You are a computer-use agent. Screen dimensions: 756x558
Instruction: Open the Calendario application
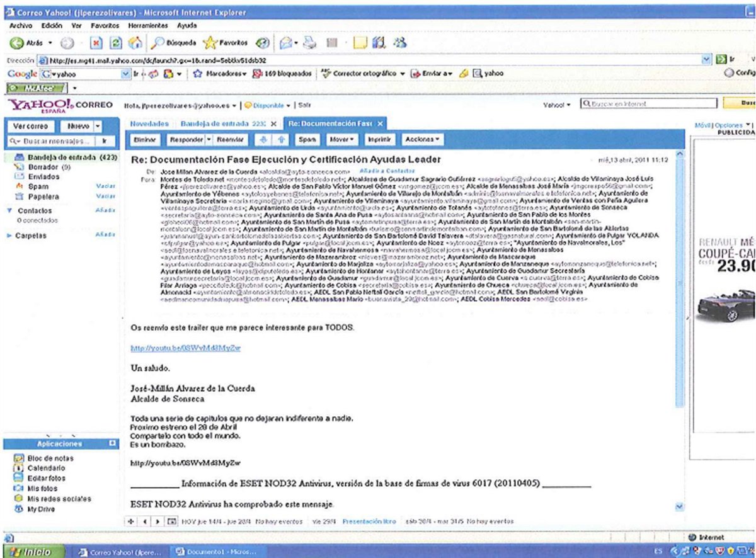pyautogui.click(x=44, y=469)
